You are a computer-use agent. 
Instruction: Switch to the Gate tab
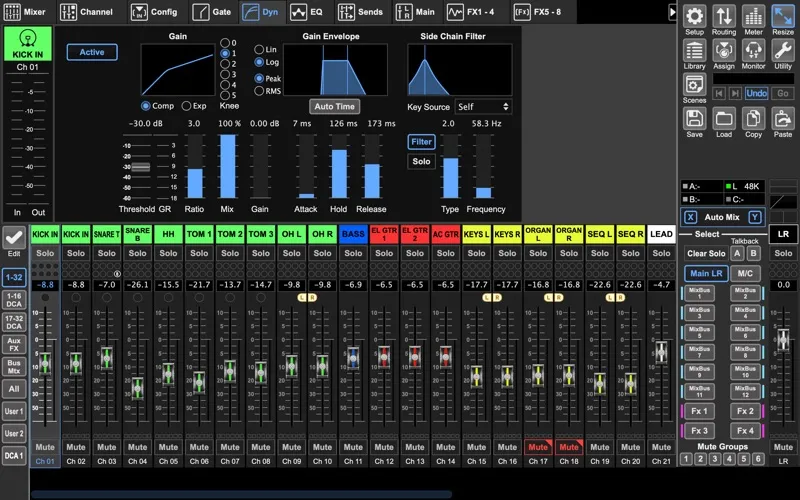(x=212, y=12)
